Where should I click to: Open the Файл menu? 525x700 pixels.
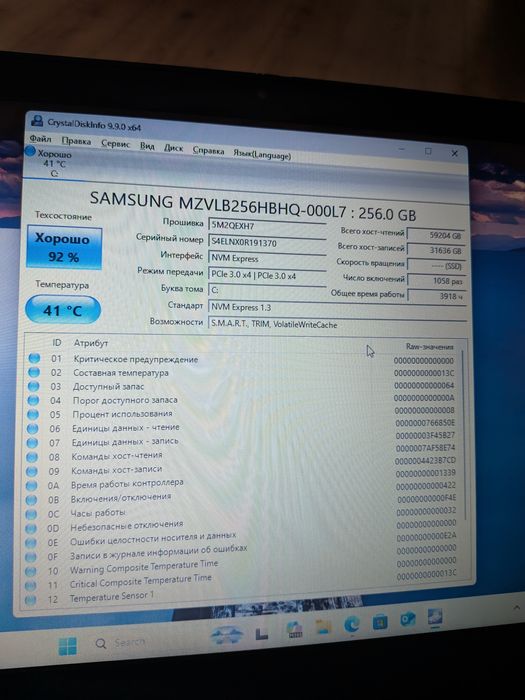41,139
